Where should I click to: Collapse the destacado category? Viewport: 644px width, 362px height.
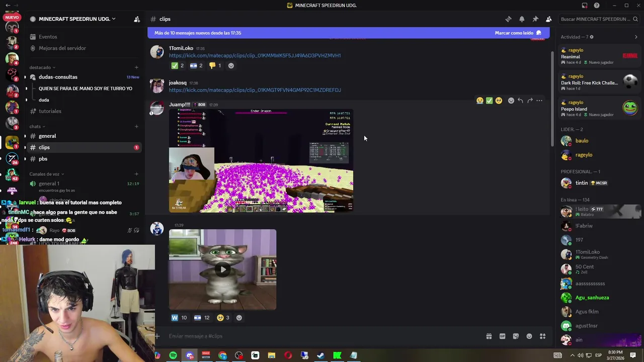pyautogui.click(x=42, y=67)
